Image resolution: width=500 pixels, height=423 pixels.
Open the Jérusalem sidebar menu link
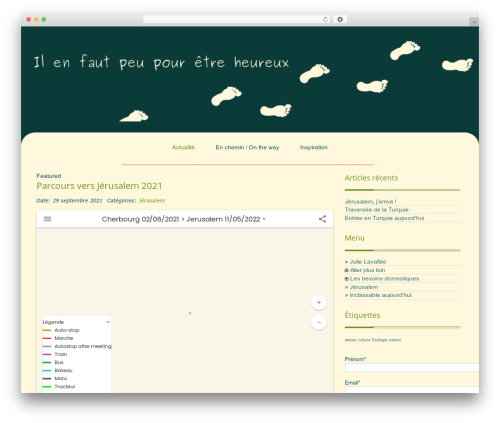coord(364,287)
